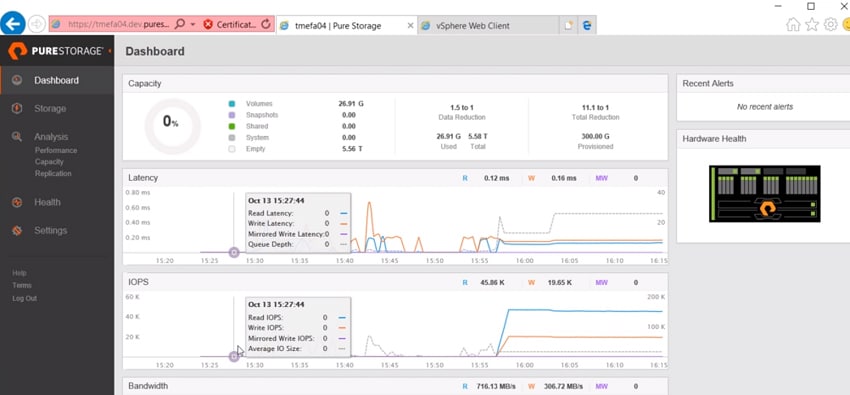850x395 pixels.
Task: Click the Volumes 26.91 G value
Action: [351, 103]
